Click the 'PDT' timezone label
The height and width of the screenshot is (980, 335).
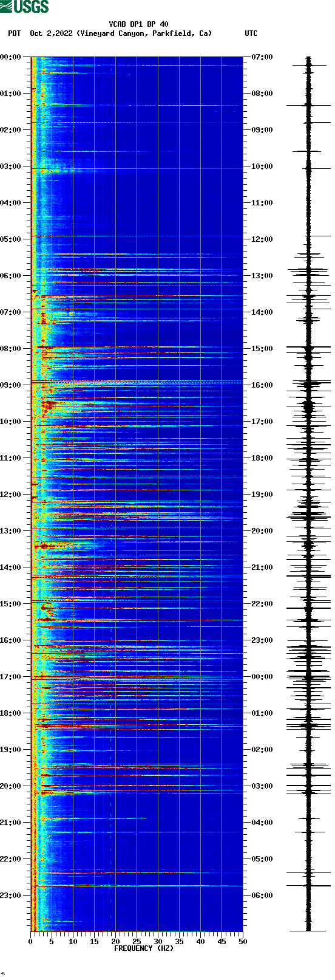(14, 33)
